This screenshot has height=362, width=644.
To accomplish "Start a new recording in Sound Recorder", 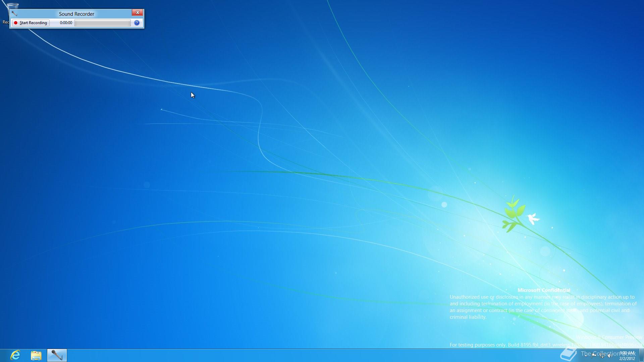I will pos(31,23).
